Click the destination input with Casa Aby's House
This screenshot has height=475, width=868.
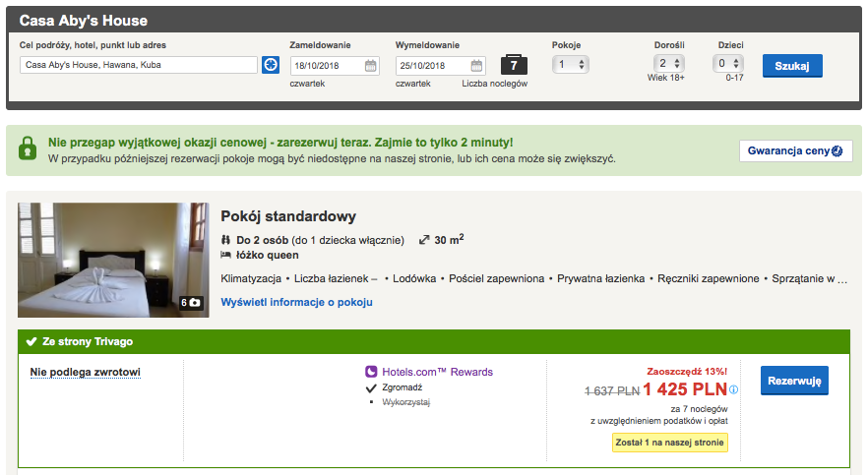pyautogui.click(x=139, y=65)
